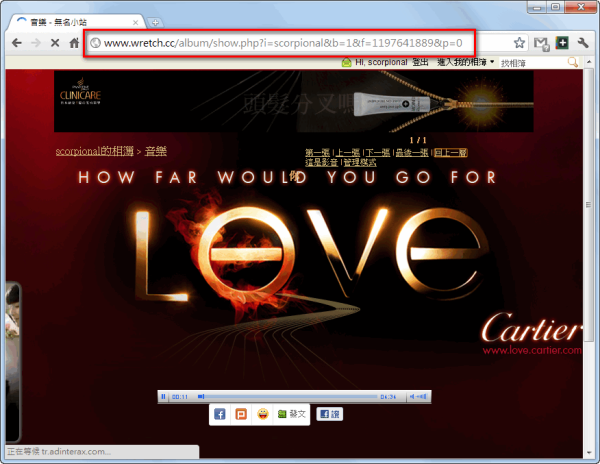Image resolution: width=600 pixels, height=464 pixels.
Task: Click the 找相簿 album search field
Action: tap(533, 63)
